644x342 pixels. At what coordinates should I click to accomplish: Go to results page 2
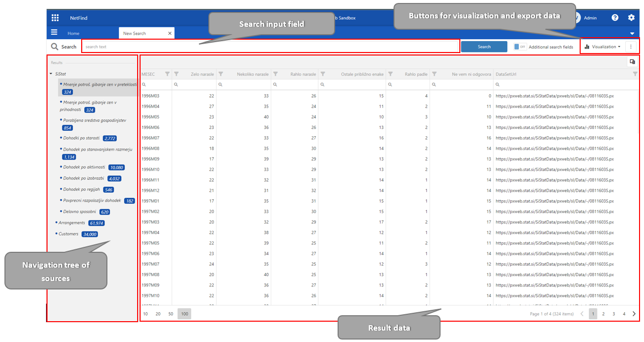[603, 314]
